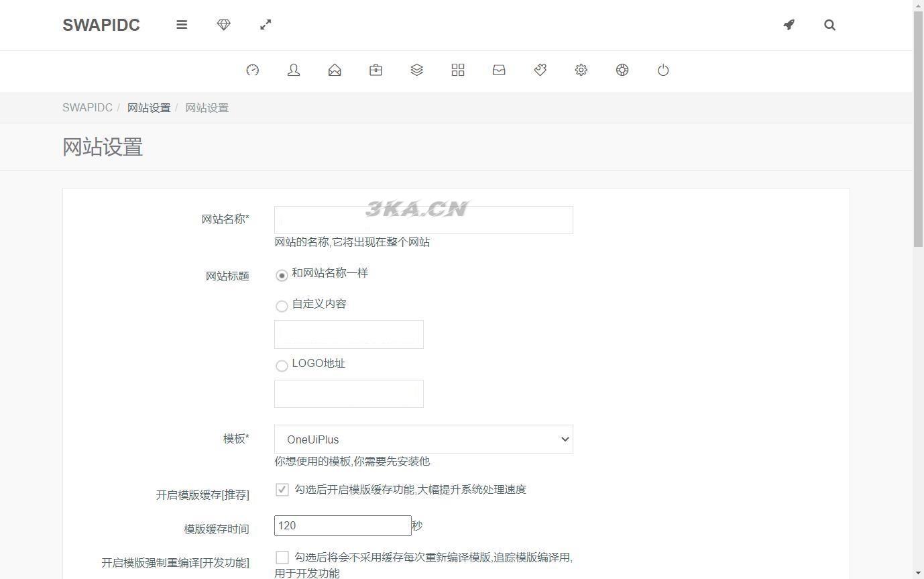Click the 网站标题 label

click(227, 276)
